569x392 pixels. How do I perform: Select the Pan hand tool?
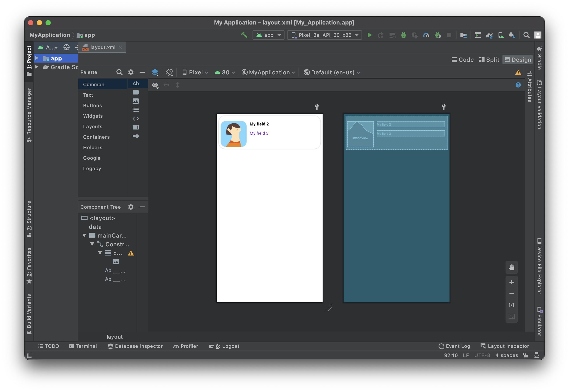point(511,267)
